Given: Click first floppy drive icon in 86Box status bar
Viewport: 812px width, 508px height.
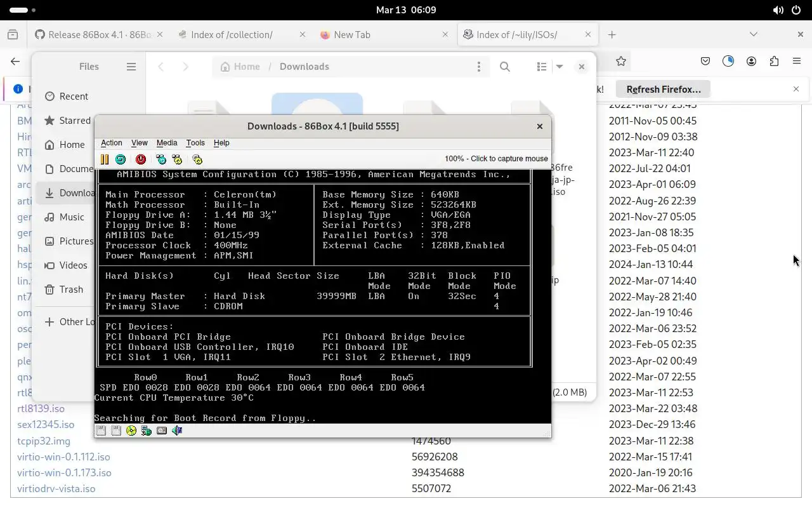Looking at the screenshot, I should pyautogui.click(x=101, y=431).
